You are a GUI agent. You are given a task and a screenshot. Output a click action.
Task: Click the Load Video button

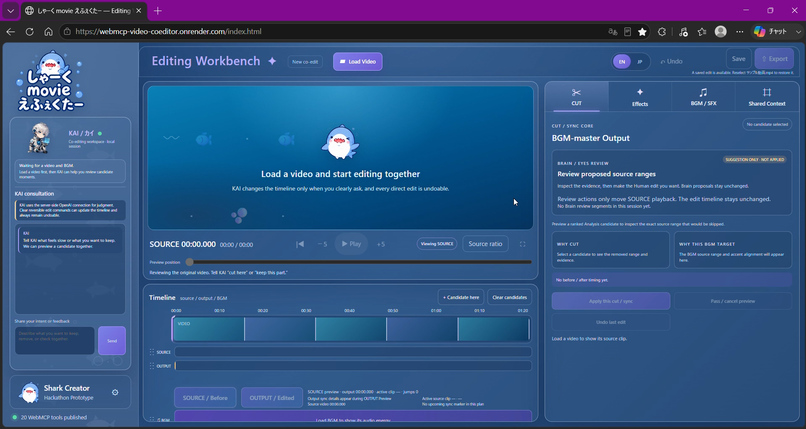(x=358, y=62)
